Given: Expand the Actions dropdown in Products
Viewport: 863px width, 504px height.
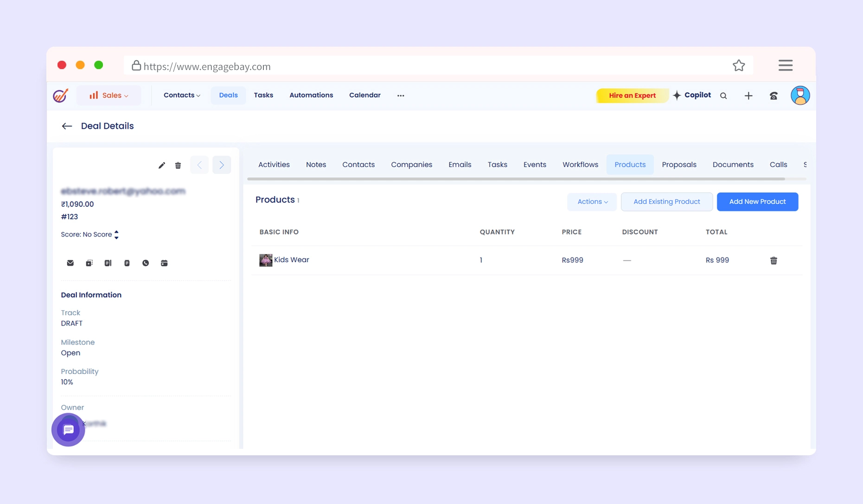Looking at the screenshot, I should (592, 202).
